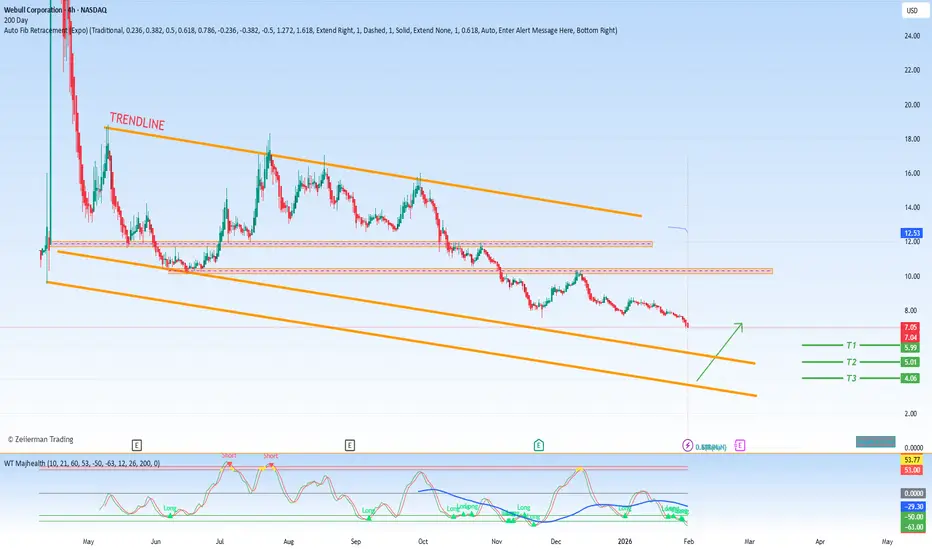Click the teal box beside the 0.0000 scale label

point(875,442)
